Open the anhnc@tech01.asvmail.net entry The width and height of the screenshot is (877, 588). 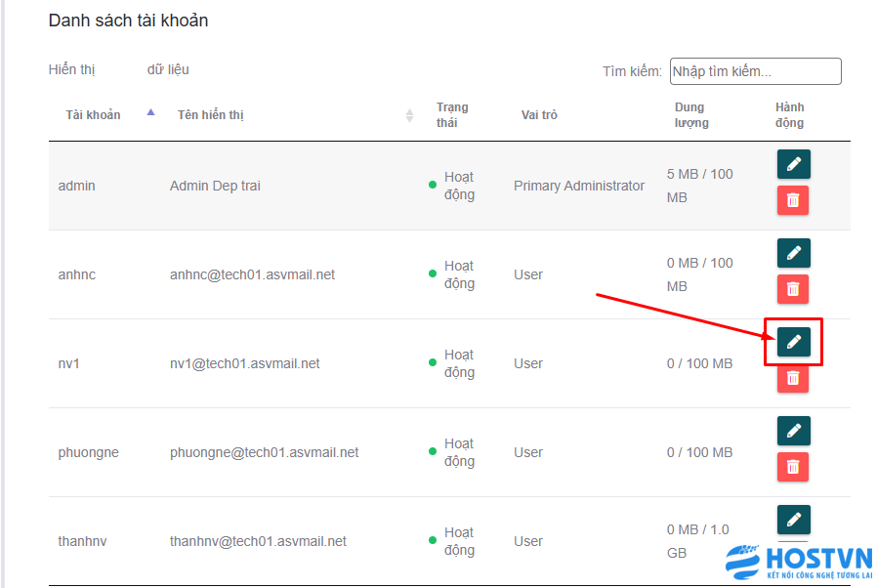pyautogui.click(x=252, y=274)
